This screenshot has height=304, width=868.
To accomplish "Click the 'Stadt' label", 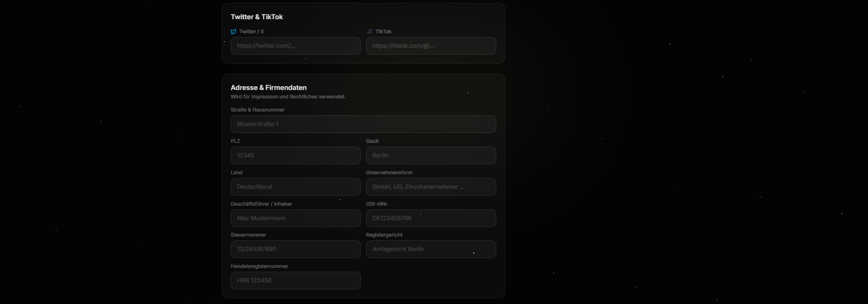I will (x=372, y=141).
